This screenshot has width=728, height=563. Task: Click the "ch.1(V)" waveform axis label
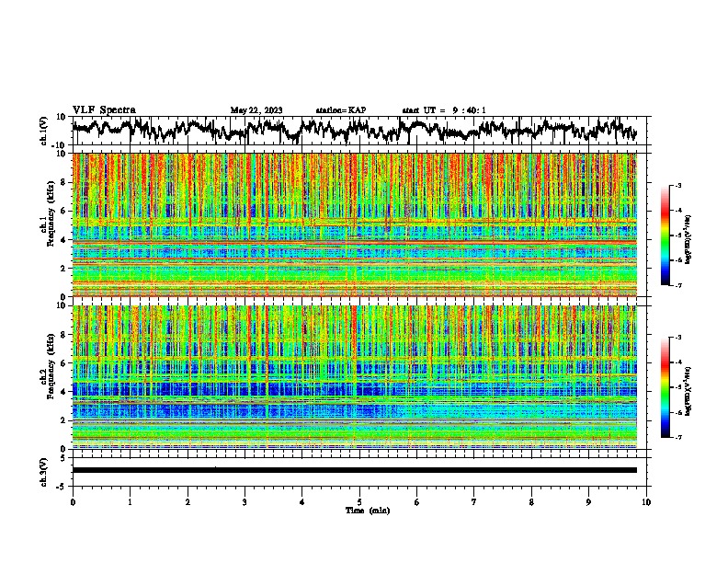(x=44, y=131)
